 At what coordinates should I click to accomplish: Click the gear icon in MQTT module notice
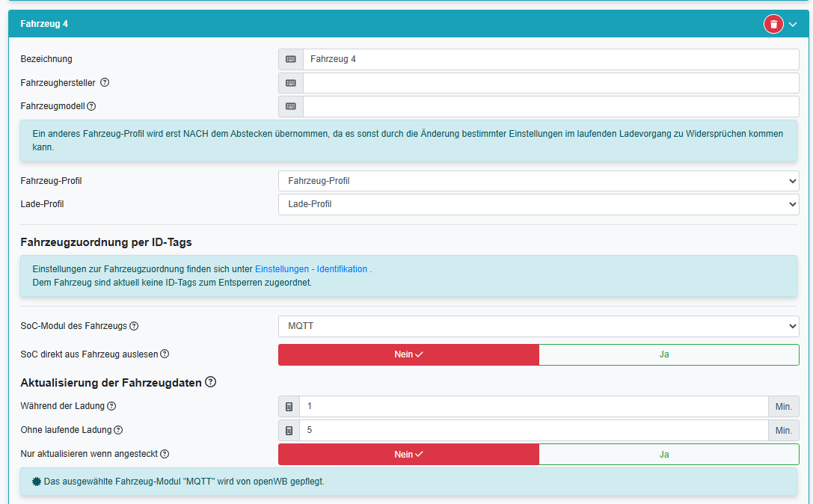37,481
